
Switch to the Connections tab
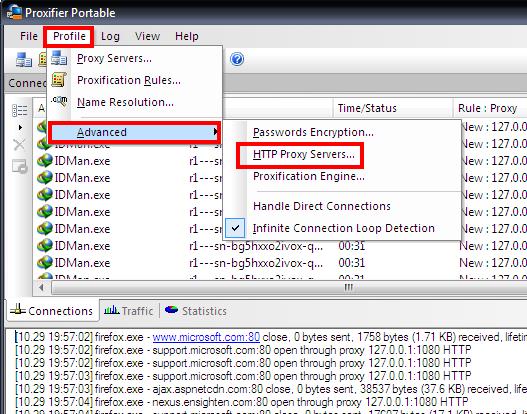(x=52, y=311)
